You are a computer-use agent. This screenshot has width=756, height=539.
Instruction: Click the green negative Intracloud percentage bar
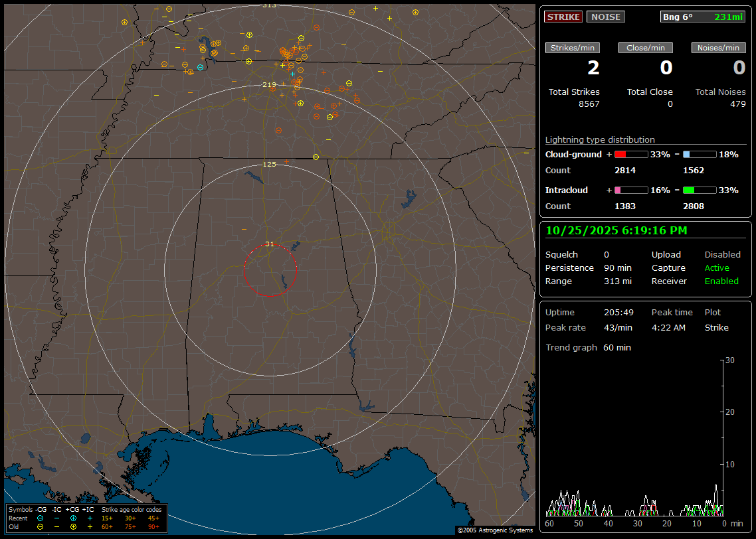pyautogui.click(x=700, y=191)
